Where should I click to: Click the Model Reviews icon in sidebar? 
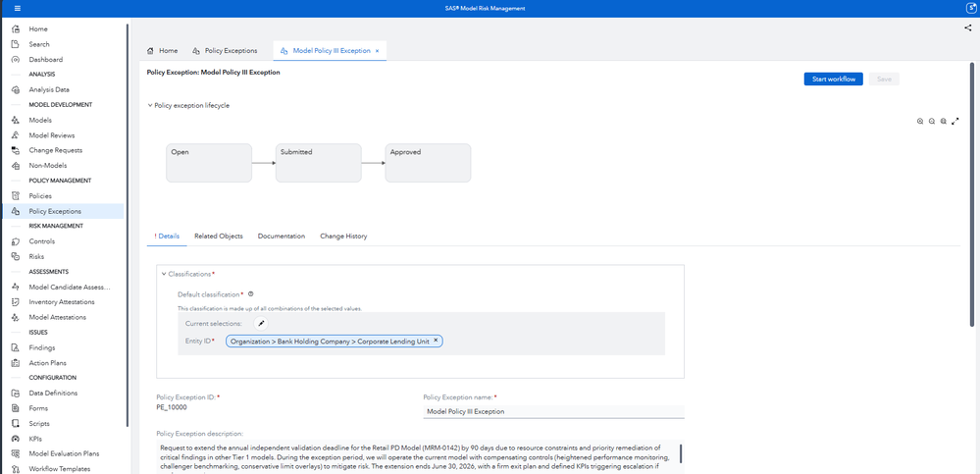[16, 135]
